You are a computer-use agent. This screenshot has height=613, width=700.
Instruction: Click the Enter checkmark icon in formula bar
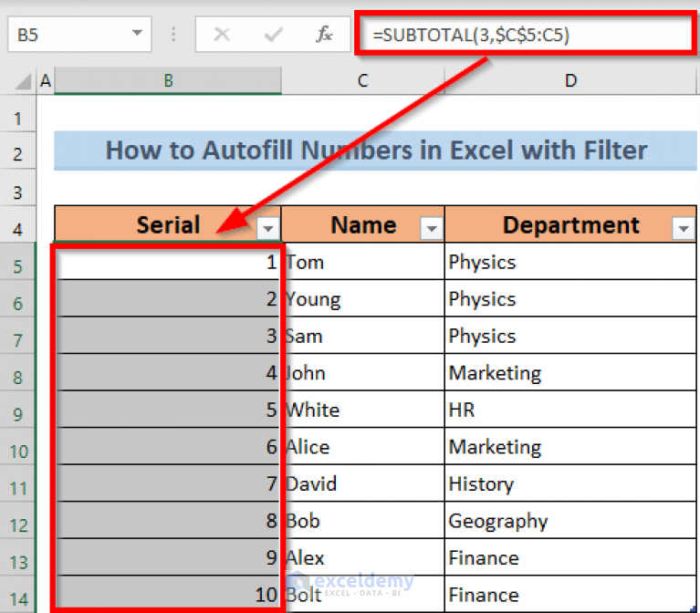tap(273, 35)
